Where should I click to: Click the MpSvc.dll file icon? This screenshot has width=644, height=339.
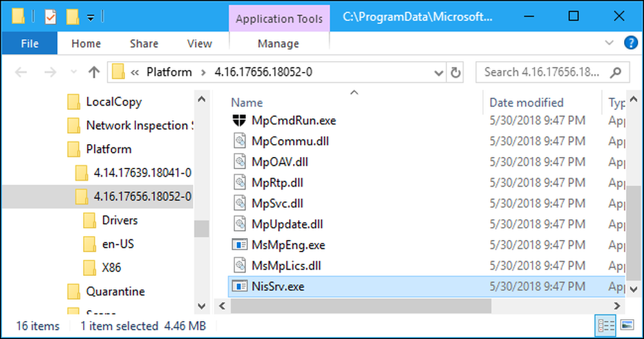pyautogui.click(x=240, y=203)
